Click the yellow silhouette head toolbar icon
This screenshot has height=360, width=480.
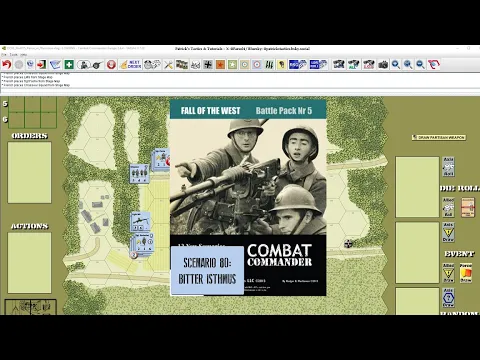(x=281, y=64)
